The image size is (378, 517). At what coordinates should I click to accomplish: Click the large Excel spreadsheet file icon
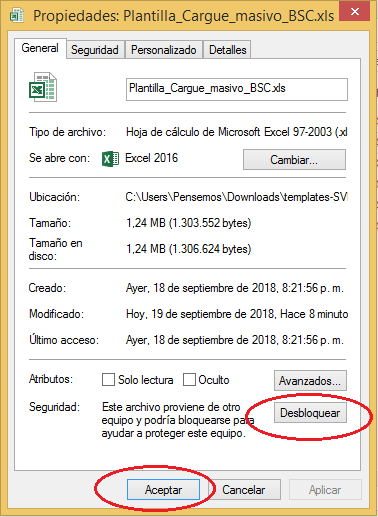(43, 87)
